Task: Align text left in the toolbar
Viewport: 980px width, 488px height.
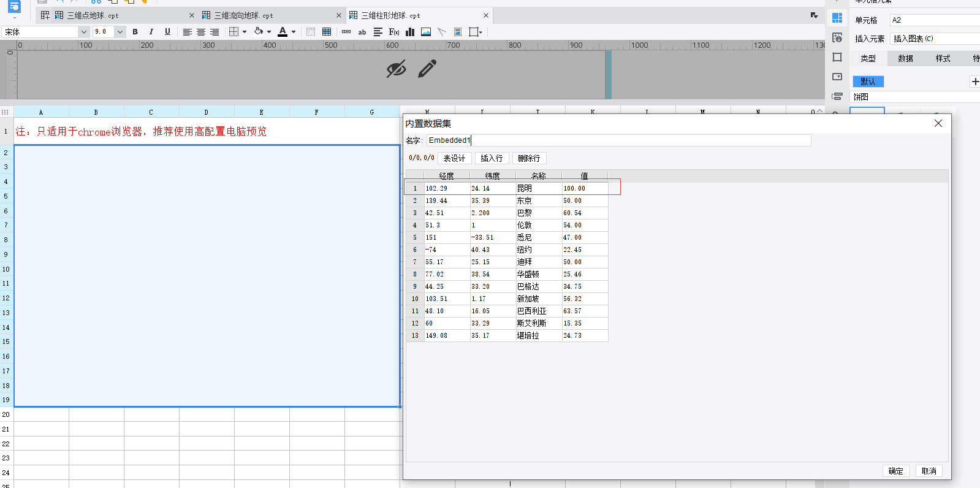Action: pos(188,32)
